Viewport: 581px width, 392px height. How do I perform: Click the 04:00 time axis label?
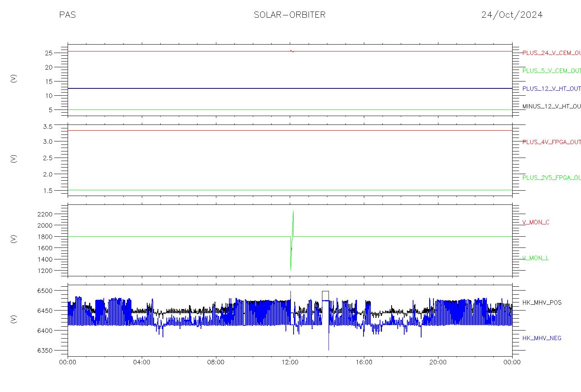tap(142, 362)
